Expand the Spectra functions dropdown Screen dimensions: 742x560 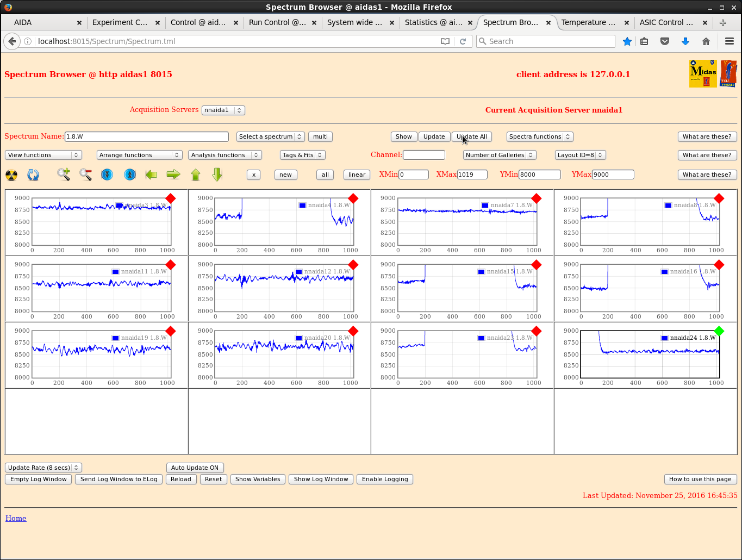[540, 136]
